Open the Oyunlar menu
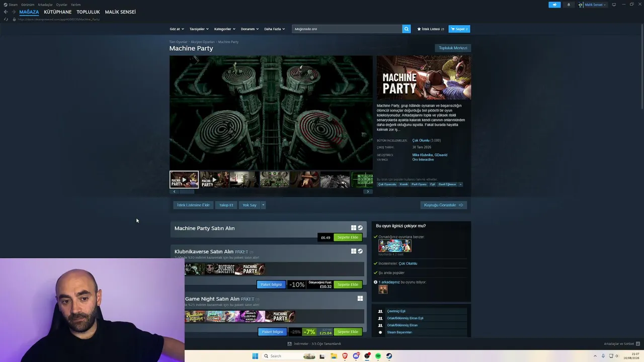 point(62,5)
